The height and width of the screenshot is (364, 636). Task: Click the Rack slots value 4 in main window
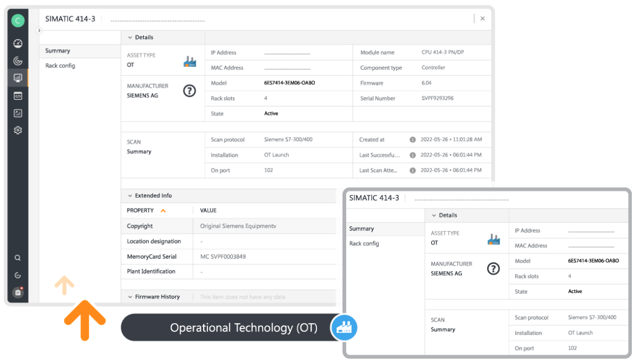click(x=266, y=99)
